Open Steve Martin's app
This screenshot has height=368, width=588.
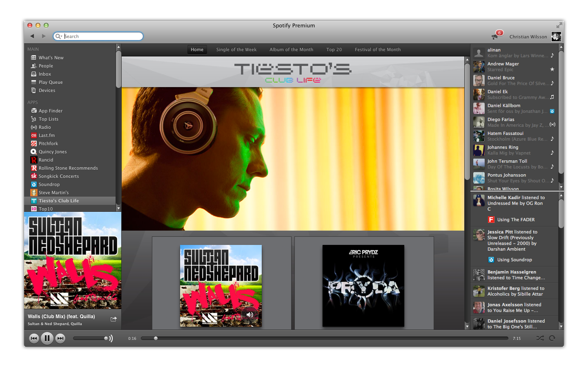pos(50,193)
